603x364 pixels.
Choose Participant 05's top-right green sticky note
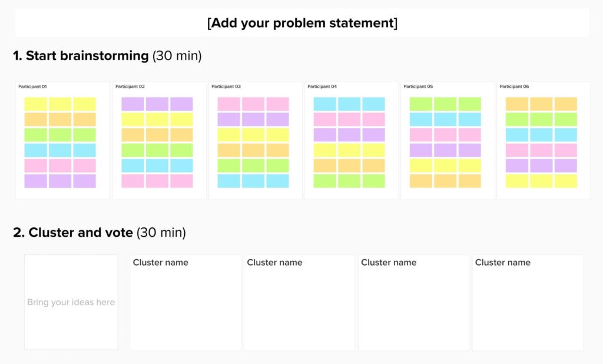[x=470, y=104]
